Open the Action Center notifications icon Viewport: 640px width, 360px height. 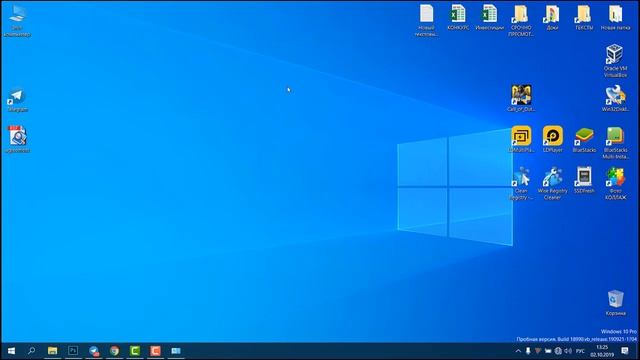[x=624, y=351]
